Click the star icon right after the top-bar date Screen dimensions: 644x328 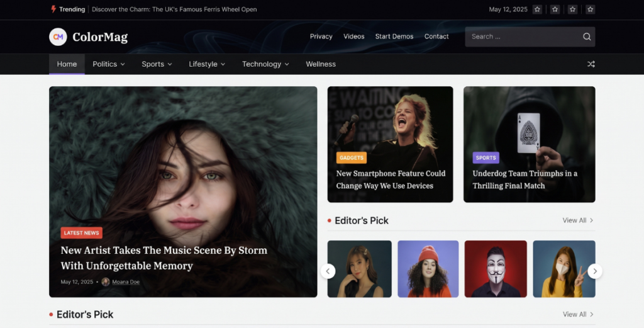click(x=537, y=9)
